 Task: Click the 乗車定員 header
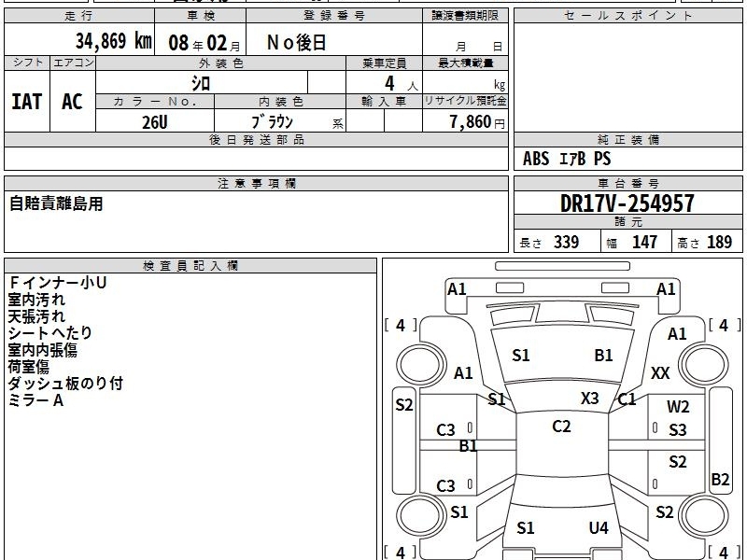click(x=384, y=63)
